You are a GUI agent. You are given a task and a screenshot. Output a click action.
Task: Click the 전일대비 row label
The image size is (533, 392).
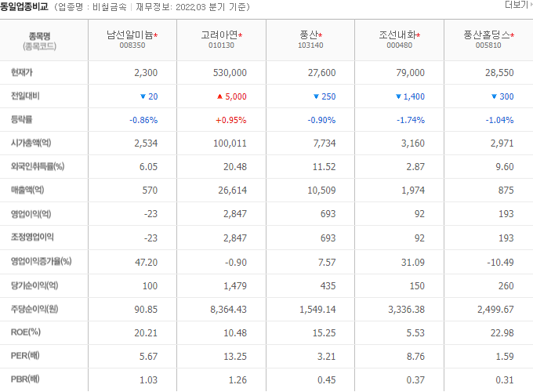tap(25, 96)
